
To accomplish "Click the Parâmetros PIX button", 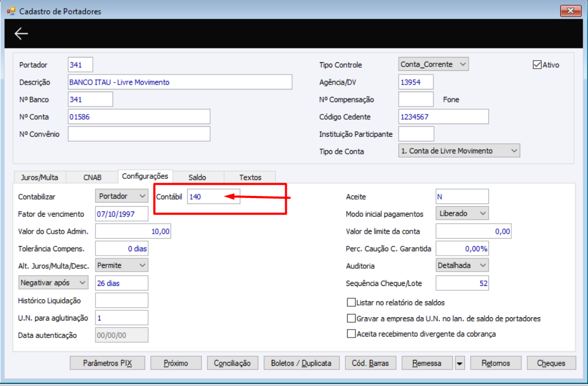I will [x=107, y=363].
